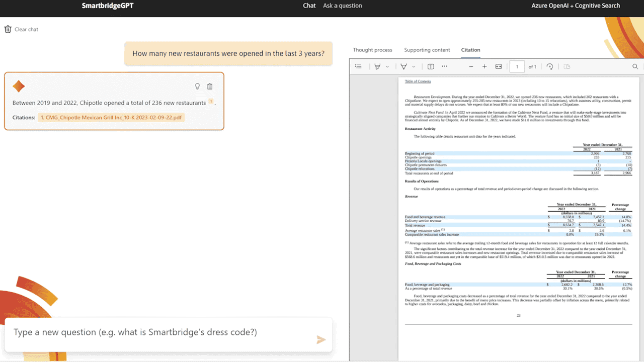Search in PDF with magnifier icon
Viewport: 644px width, 362px height.
pos(635,66)
